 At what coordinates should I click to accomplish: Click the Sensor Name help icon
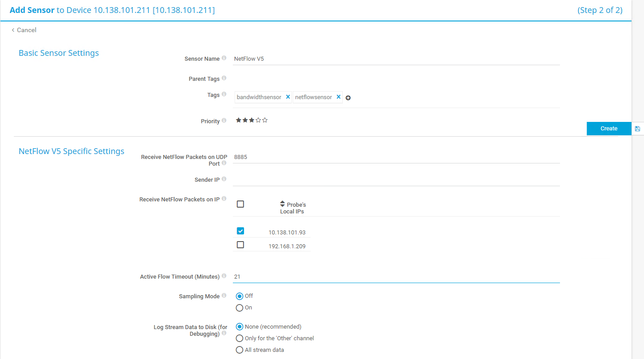tap(224, 58)
